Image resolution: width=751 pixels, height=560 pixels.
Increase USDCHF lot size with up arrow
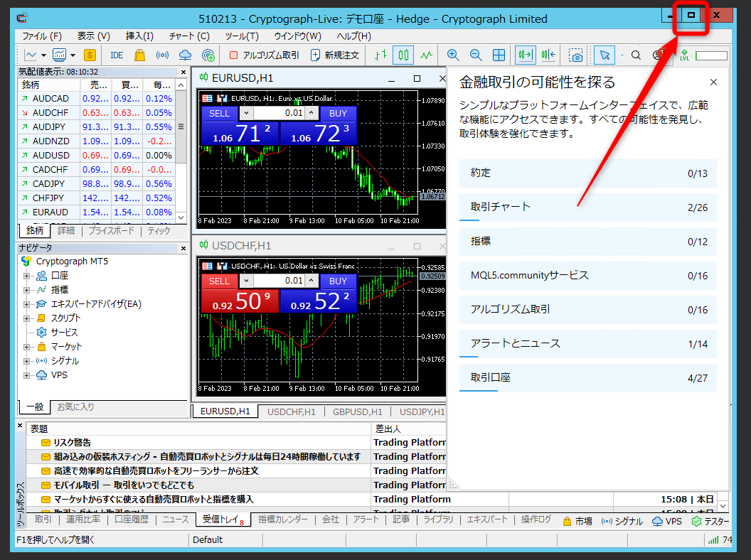coord(311,281)
